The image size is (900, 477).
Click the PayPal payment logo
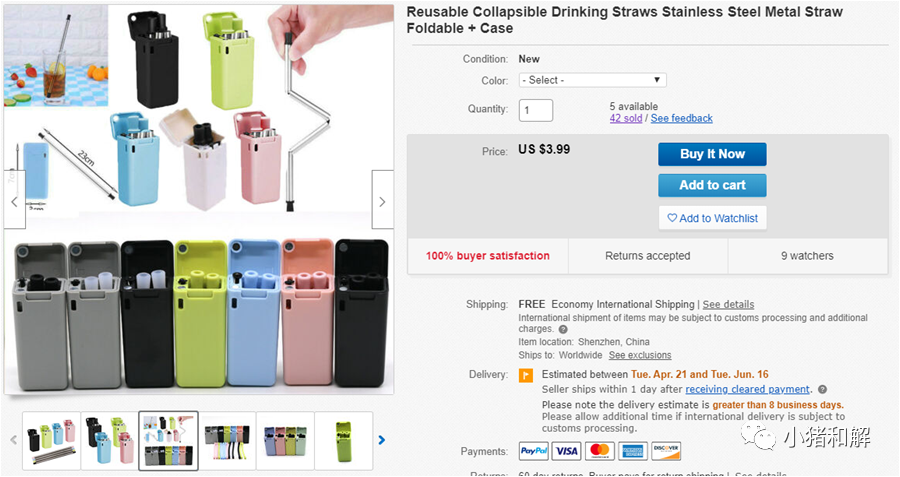tap(534, 451)
